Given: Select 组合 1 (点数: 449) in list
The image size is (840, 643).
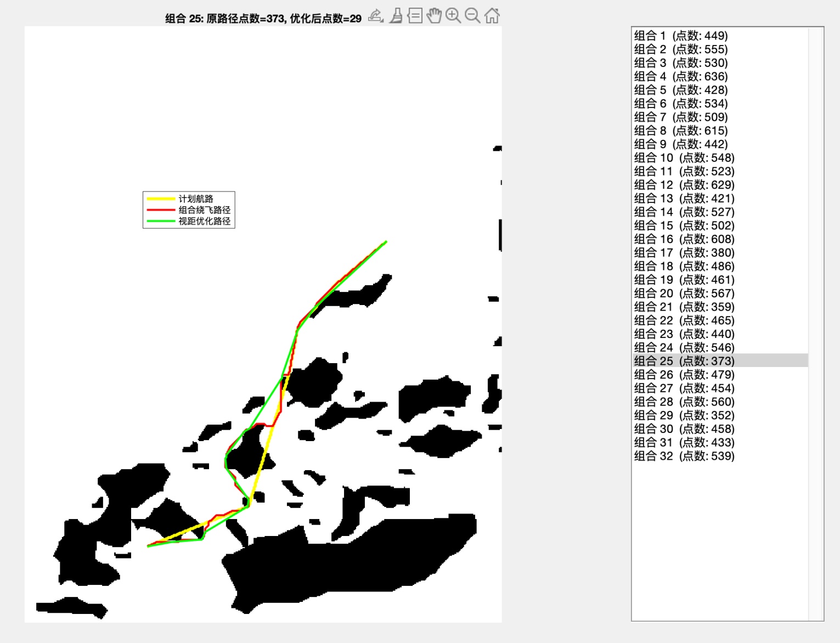Looking at the screenshot, I should (680, 36).
